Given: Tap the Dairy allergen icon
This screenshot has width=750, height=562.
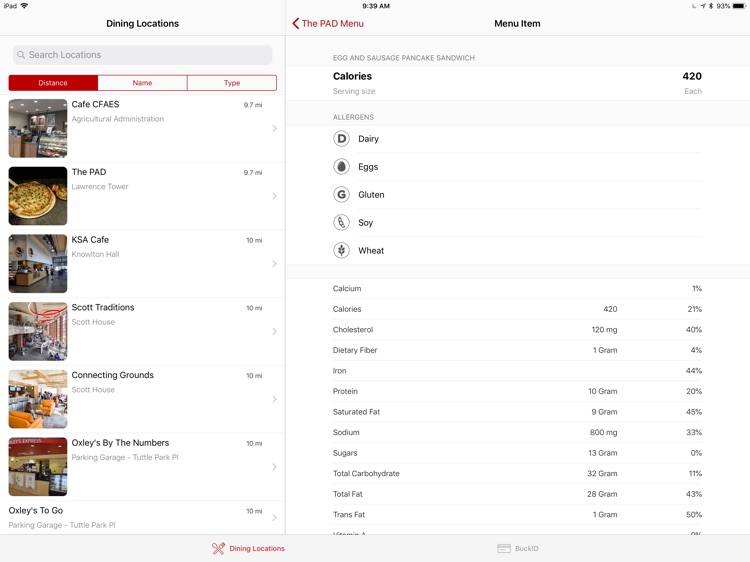Looking at the screenshot, I should pos(341,139).
